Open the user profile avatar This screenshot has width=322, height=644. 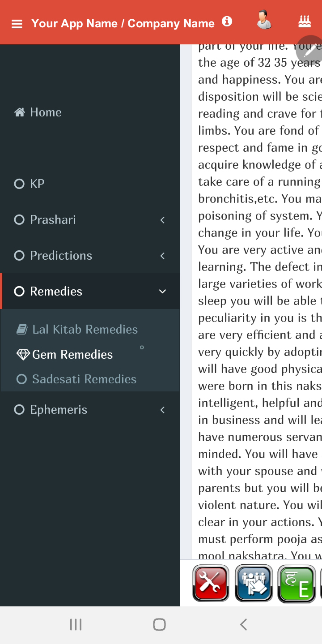[x=264, y=21]
